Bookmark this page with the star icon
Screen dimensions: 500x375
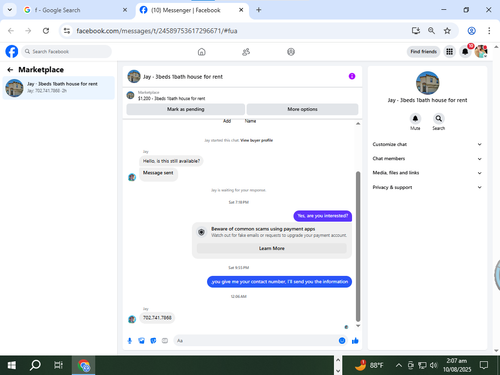(447, 31)
